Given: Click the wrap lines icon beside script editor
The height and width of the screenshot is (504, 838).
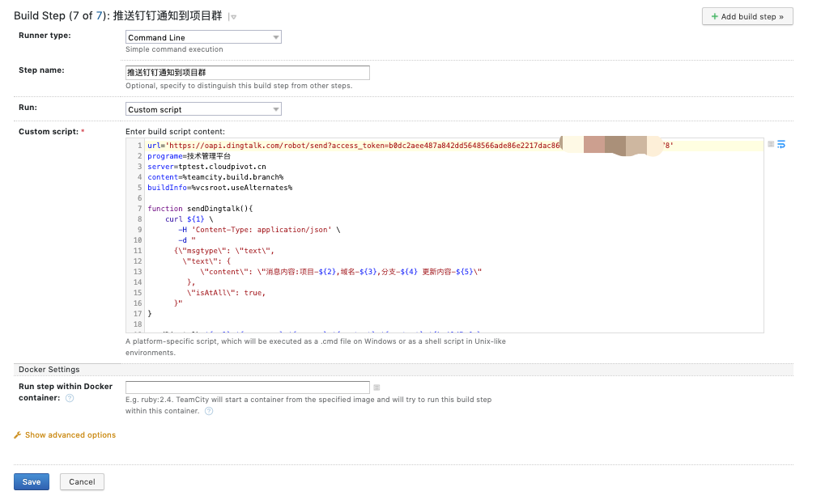Looking at the screenshot, I should 781,144.
